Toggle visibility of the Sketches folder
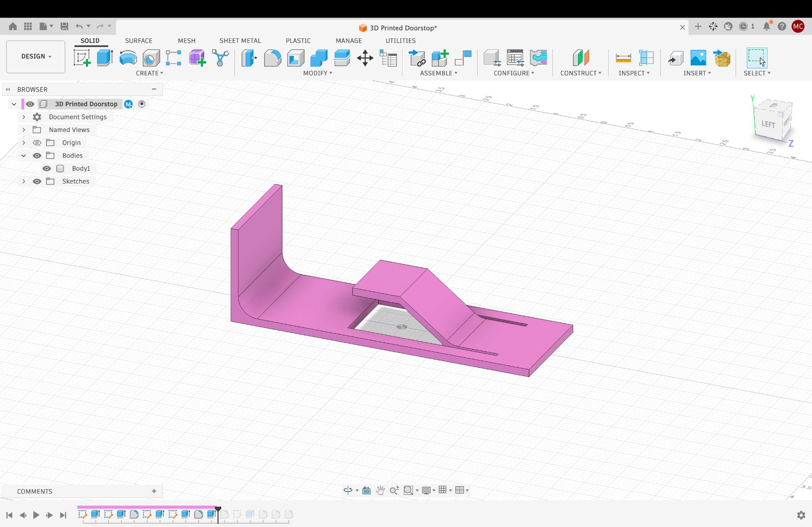 click(x=37, y=181)
